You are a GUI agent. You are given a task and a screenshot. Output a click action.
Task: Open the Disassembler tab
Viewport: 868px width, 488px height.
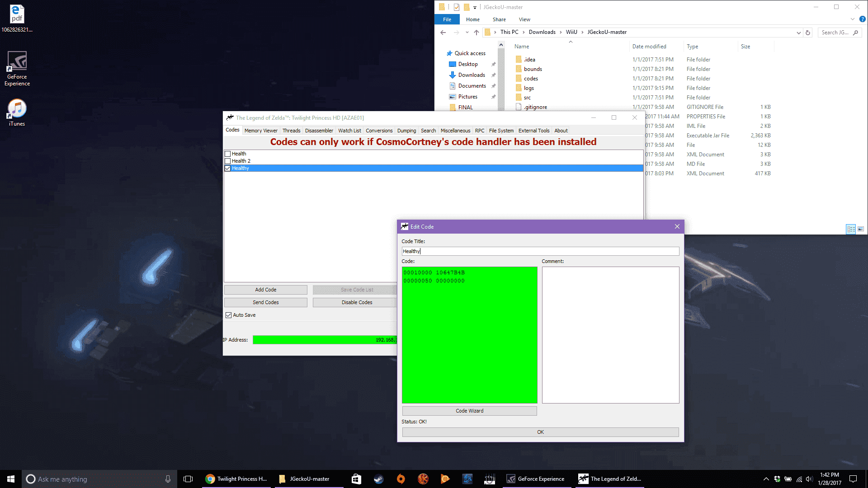319,131
